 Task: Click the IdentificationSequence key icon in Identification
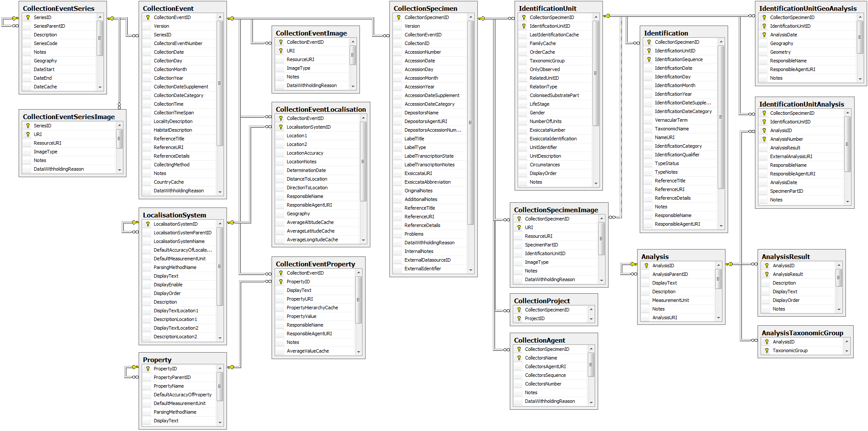coord(649,59)
